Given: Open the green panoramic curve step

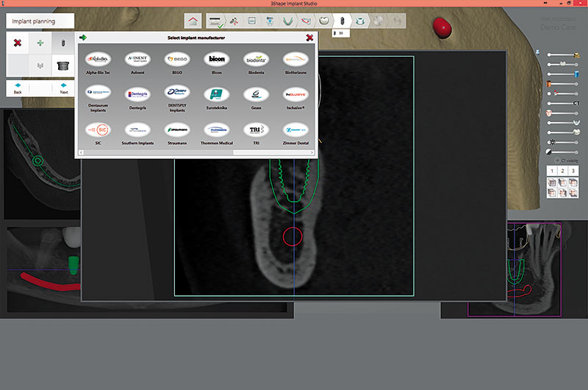Looking at the screenshot, I should tap(287, 21).
